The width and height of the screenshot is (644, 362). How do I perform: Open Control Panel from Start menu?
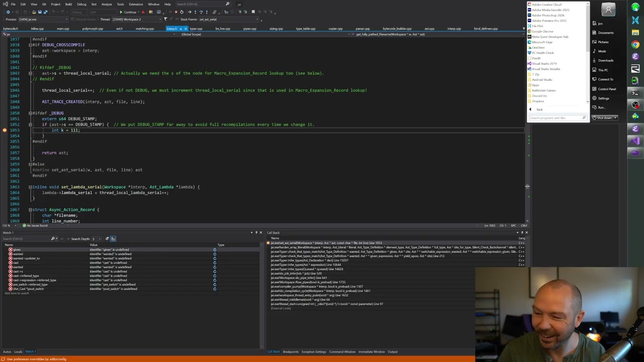point(607,89)
